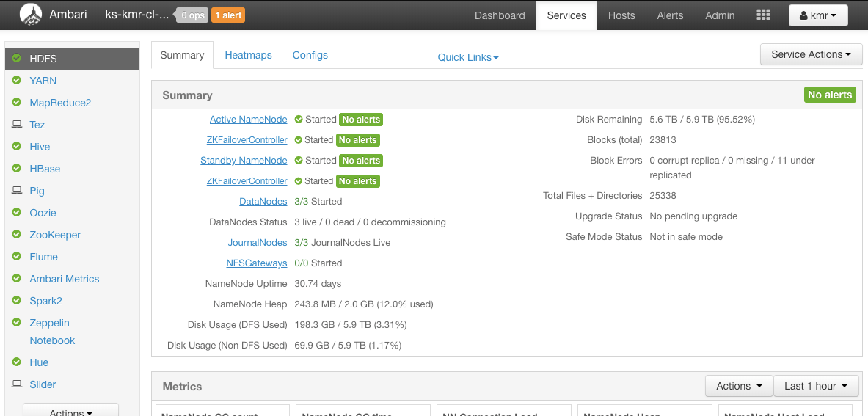Click the green check icon beside HBase
Viewport: 868px width, 416px height.
17,169
